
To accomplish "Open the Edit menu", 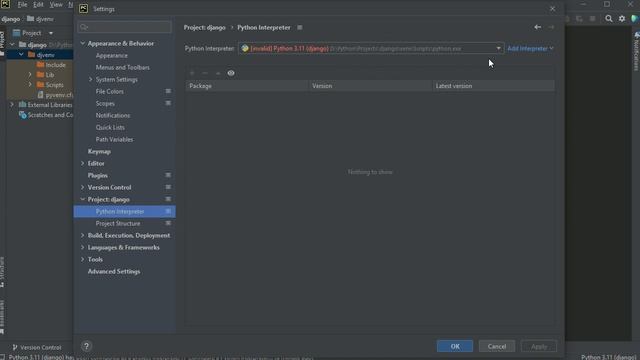I will (38, 4).
